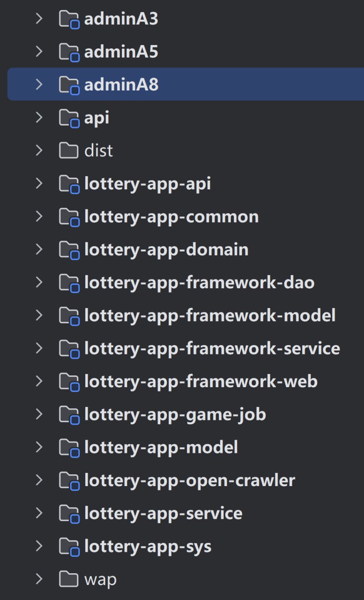
Task: Expand the lottery-app-sys chevron
Action: tap(39, 547)
